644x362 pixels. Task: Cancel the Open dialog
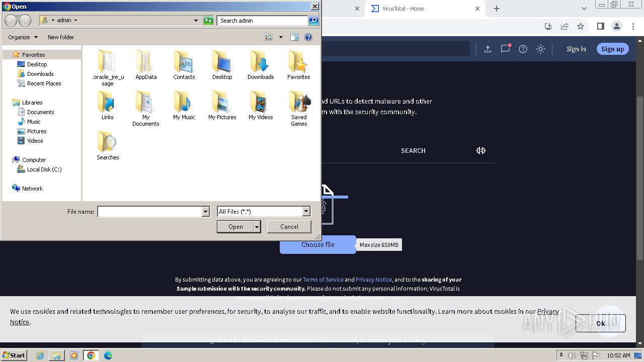tap(289, 227)
